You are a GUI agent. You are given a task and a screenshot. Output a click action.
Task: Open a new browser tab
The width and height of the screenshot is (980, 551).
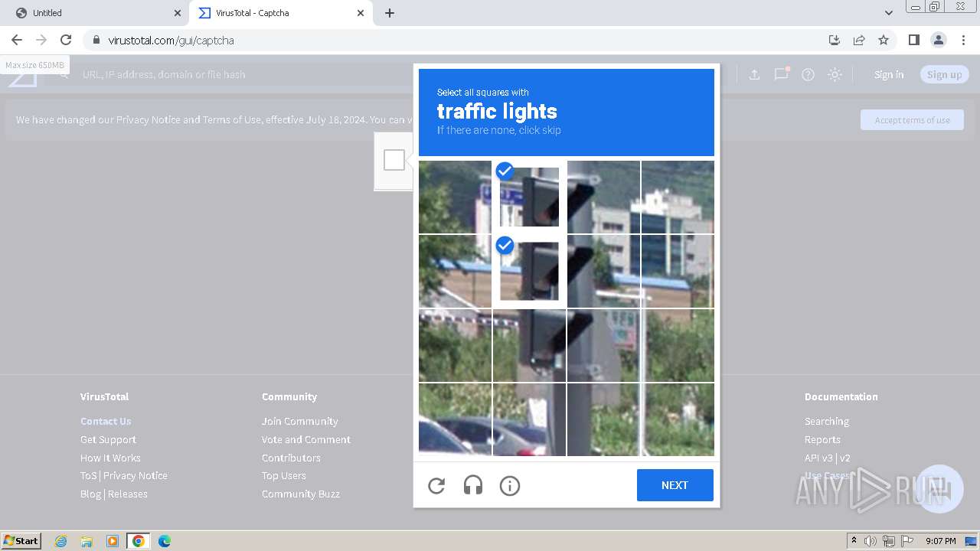pos(390,13)
